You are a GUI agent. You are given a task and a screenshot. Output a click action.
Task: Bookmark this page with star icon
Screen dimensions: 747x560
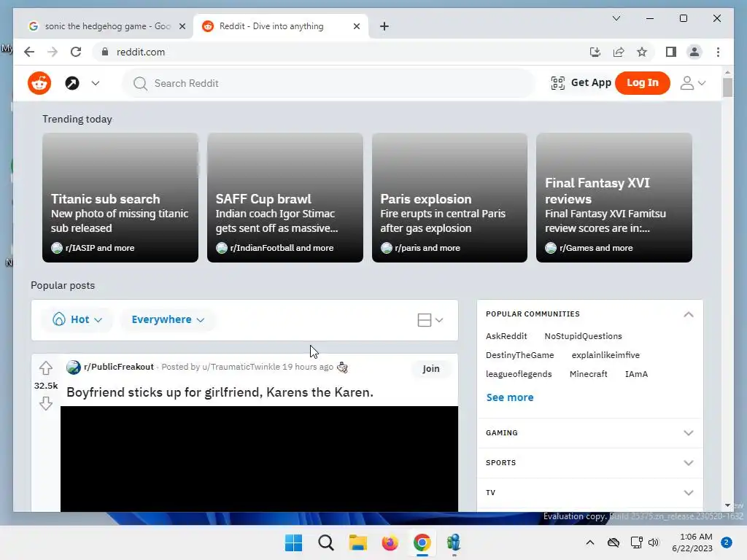pos(642,52)
